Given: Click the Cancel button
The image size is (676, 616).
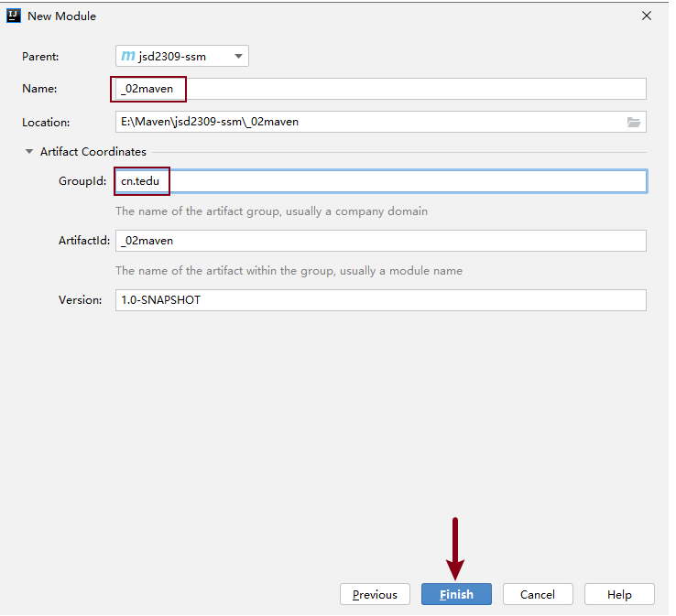Looking at the screenshot, I should (538, 594).
